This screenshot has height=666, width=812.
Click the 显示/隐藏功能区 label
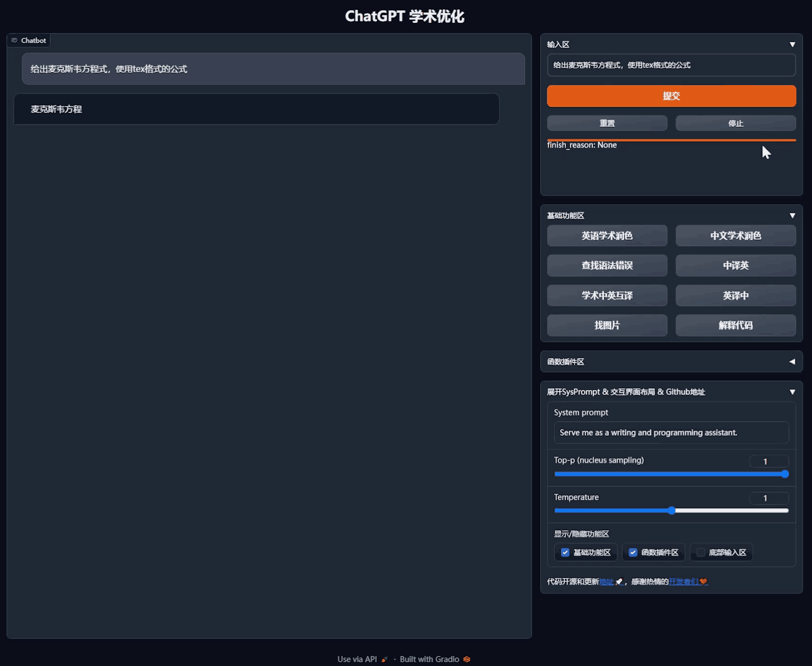click(581, 534)
